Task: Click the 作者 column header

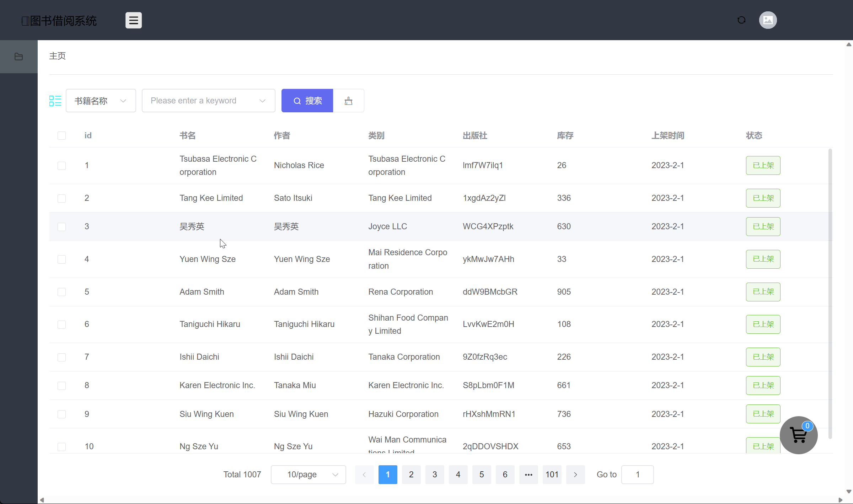Action: [x=282, y=135]
